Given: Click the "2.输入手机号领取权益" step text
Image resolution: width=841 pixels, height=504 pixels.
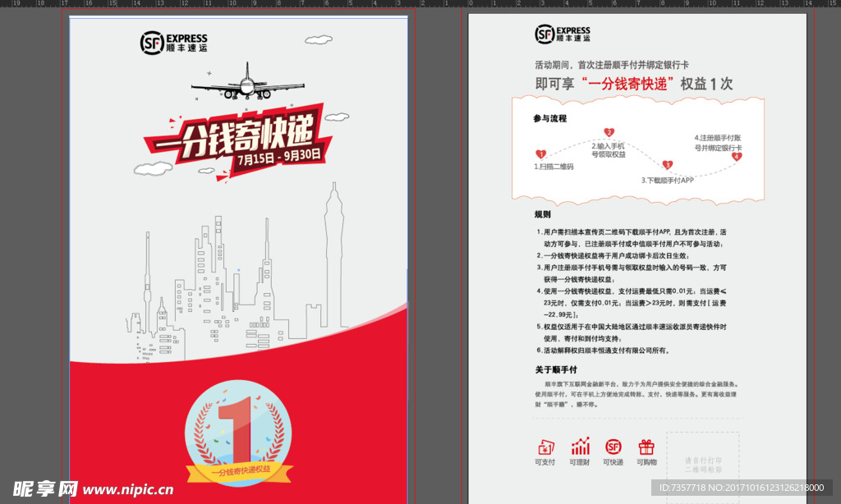Looking at the screenshot, I should [x=609, y=150].
